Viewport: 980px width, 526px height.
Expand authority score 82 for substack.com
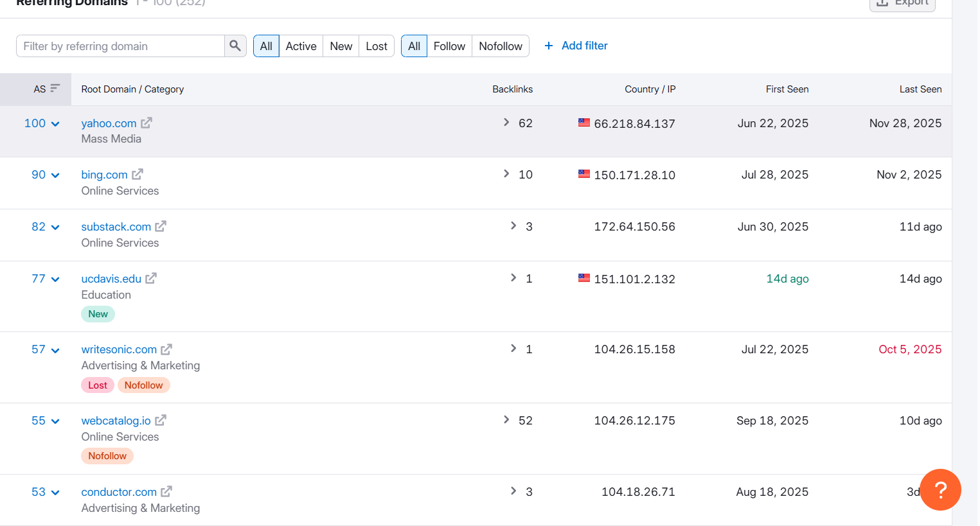click(46, 227)
